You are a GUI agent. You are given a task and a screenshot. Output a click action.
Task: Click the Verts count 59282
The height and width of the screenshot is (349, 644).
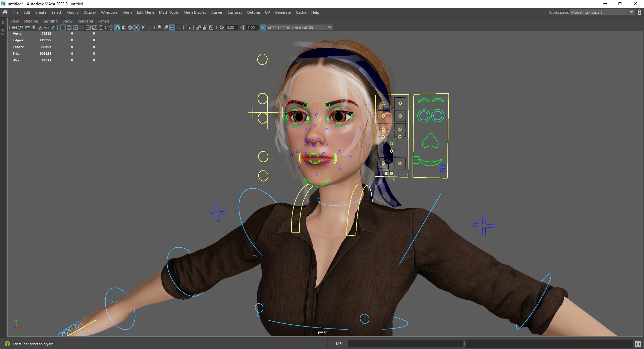46,34
